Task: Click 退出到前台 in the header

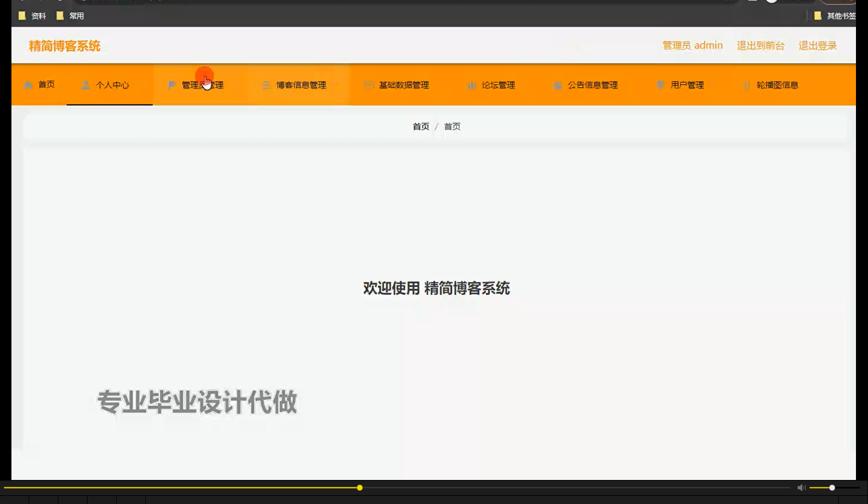Action: click(761, 45)
